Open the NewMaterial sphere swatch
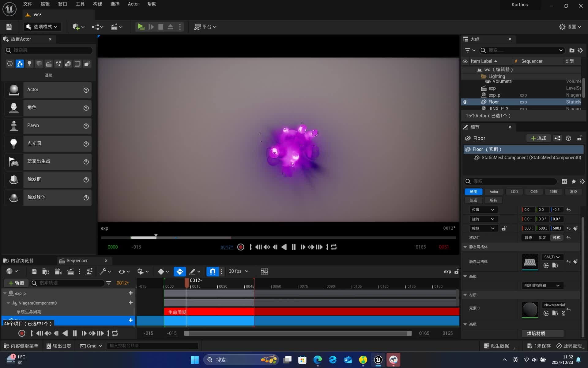 [x=530, y=310]
